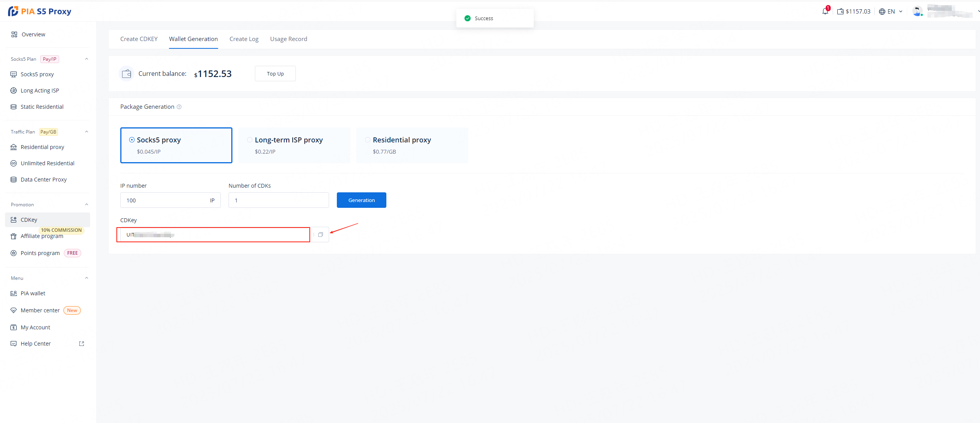Image resolution: width=980 pixels, height=423 pixels.
Task: Click the Top Up button
Action: [x=275, y=74]
